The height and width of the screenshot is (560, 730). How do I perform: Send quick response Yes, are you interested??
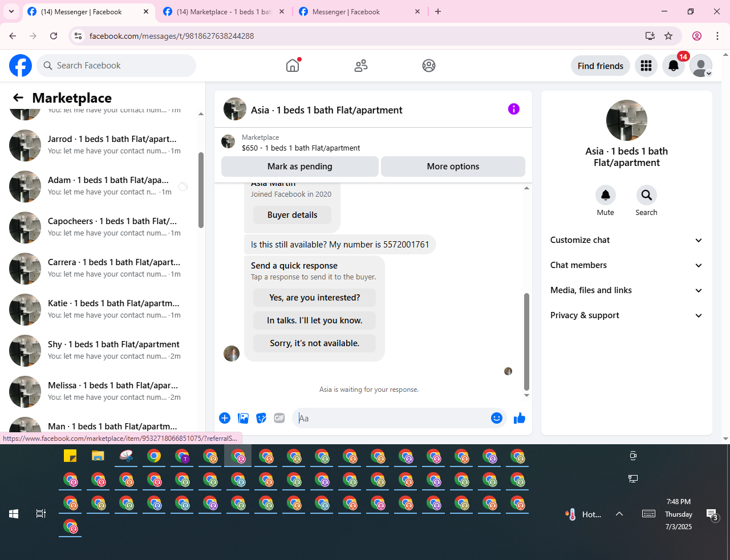[x=315, y=298]
